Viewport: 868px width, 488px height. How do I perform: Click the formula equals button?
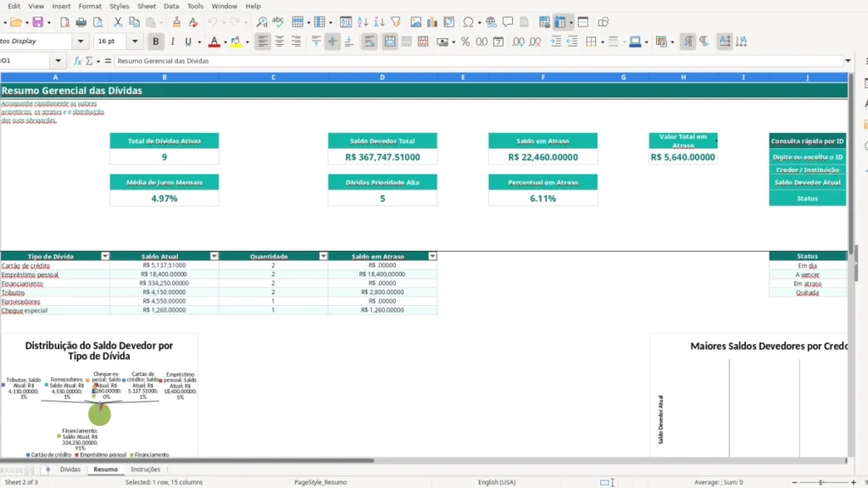click(x=108, y=61)
